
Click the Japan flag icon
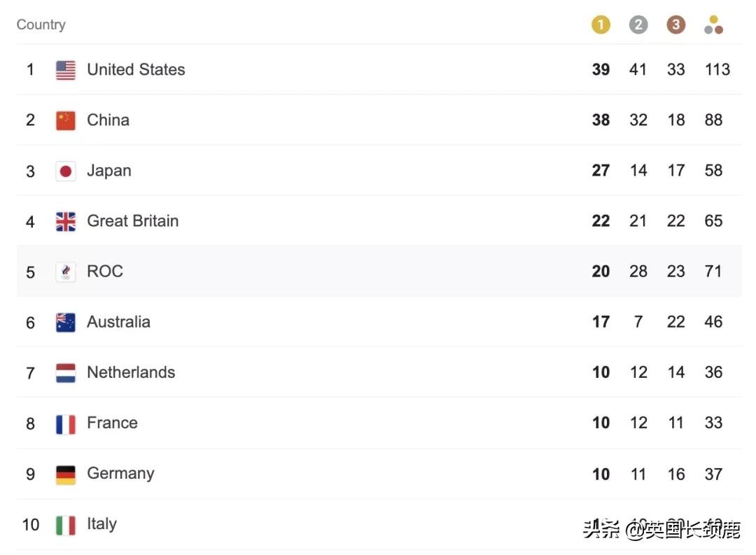click(x=66, y=171)
